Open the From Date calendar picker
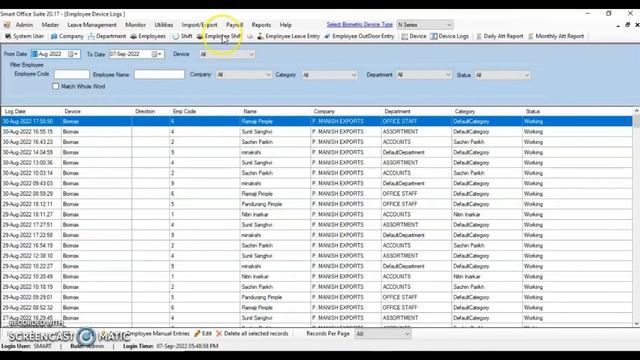 (x=73, y=54)
